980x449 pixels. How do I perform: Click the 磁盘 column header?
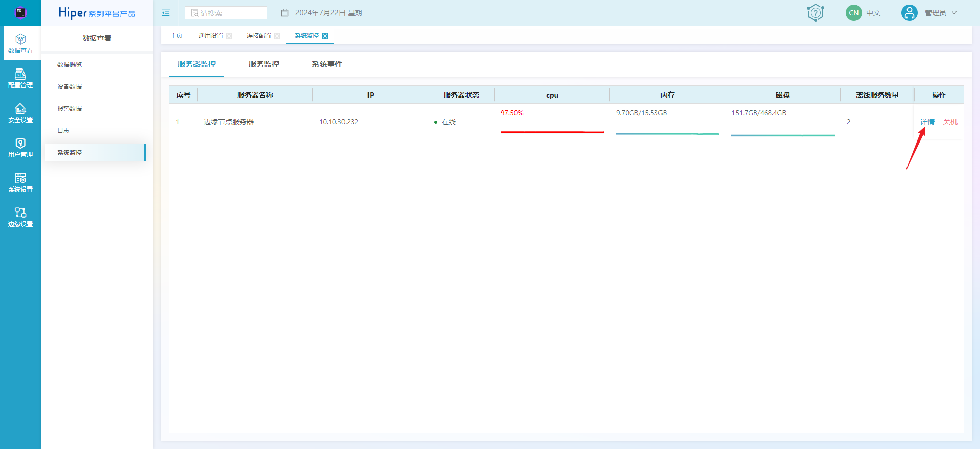783,95
